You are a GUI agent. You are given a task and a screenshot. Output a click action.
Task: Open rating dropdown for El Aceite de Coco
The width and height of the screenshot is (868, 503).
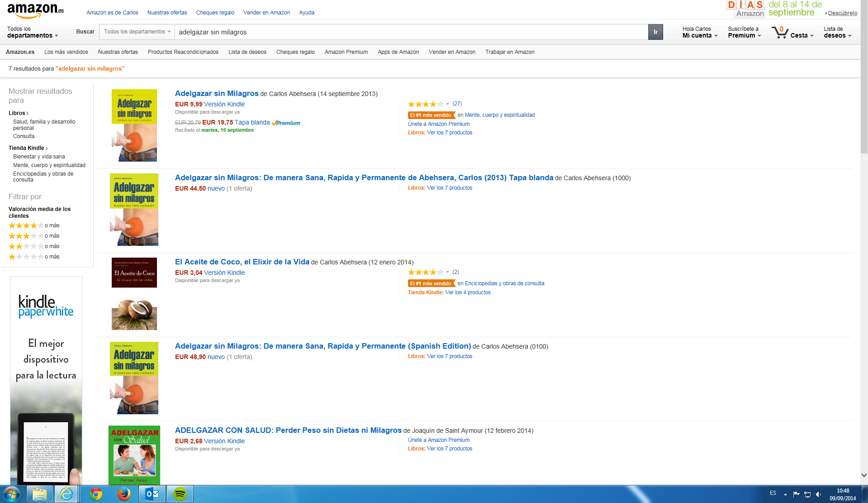click(x=447, y=273)
